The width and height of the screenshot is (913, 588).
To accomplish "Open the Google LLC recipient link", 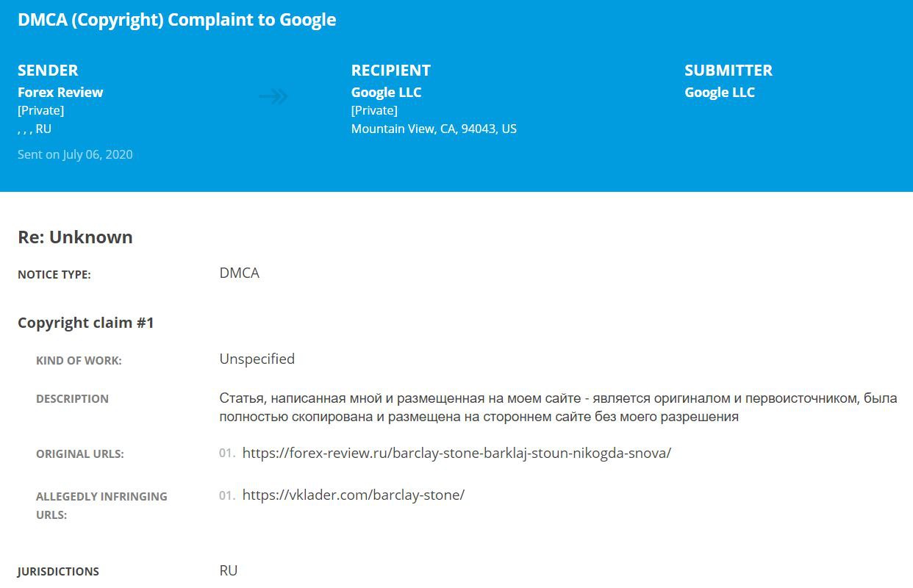I will pyautogui.click(x=386, y=92).
